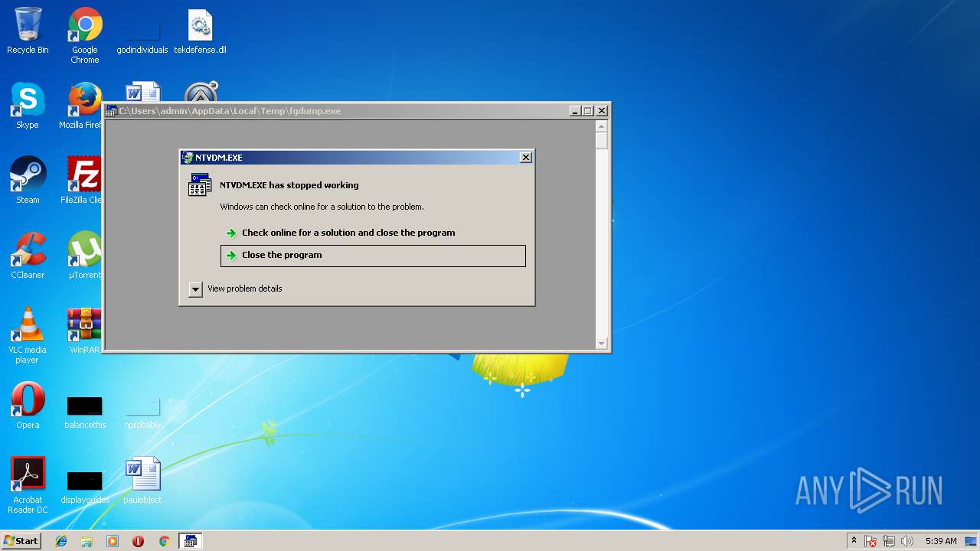The width and height of the screenshot is (980, 551).
Task: Open the Opera desktop shortcut
Action: click(x=28, y=406)
